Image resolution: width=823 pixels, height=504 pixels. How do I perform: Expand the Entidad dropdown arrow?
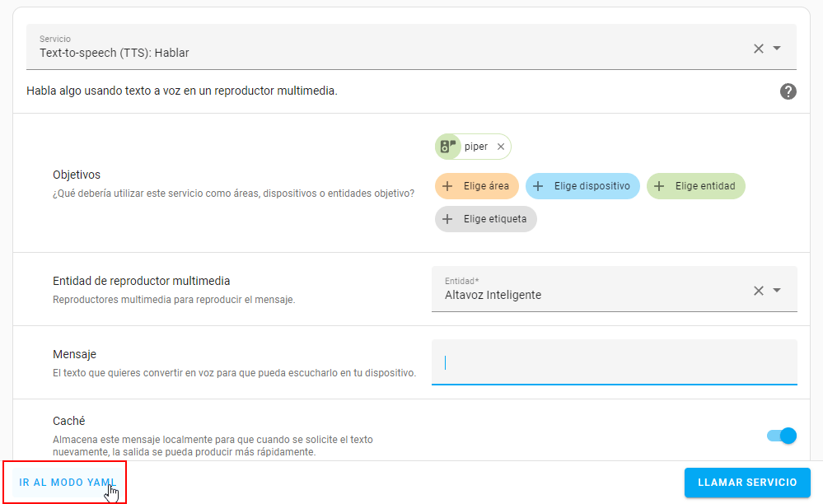pyautogui.click(x=777, y=291)
